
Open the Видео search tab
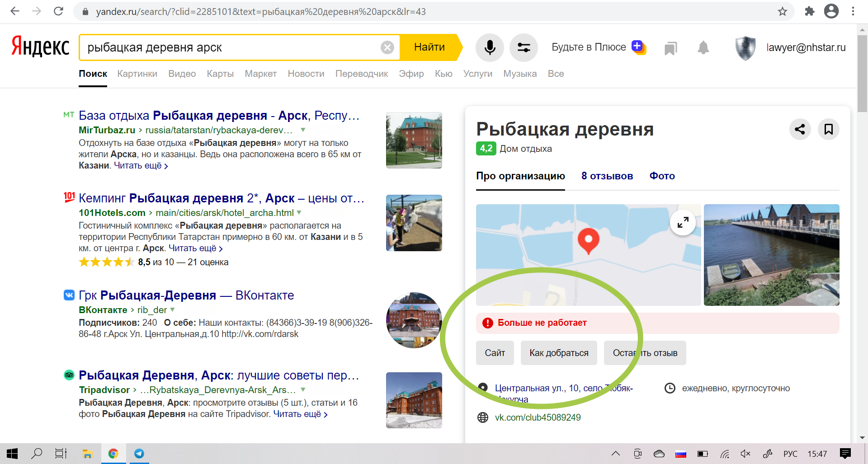coord(182,74)
